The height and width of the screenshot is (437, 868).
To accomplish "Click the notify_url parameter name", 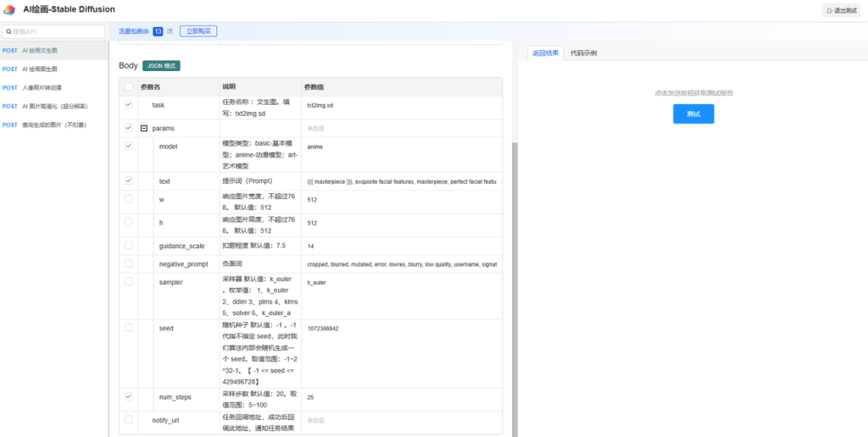I will [x=165, y=420].
